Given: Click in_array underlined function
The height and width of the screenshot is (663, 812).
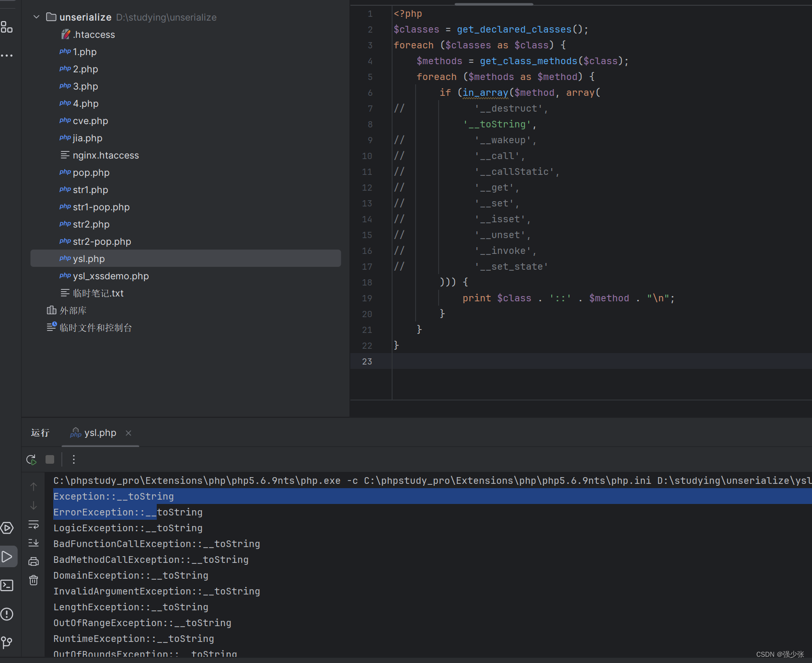Looking at the screenshot, I should point(486,93).
